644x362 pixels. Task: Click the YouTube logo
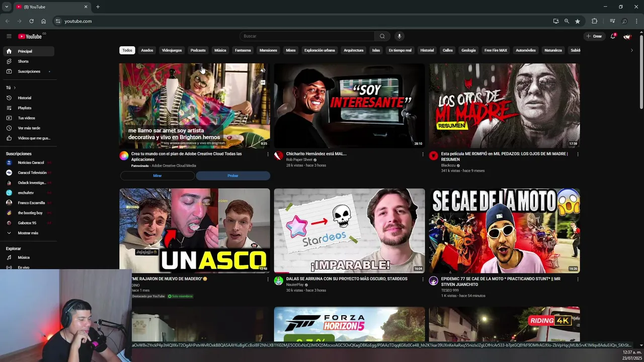click(30, 36)
